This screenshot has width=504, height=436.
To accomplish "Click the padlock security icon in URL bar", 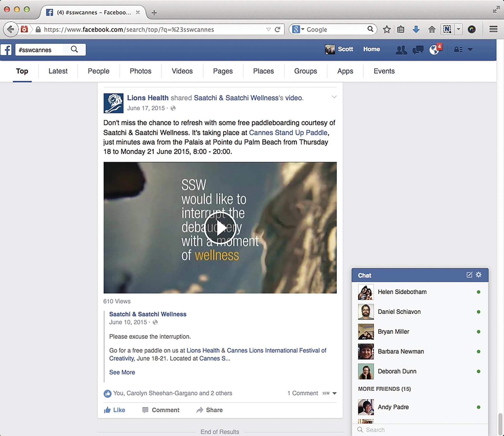I will 38,30.
